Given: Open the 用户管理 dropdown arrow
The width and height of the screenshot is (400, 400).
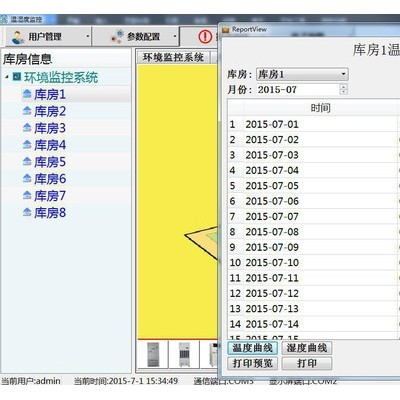Looking at the screenshot, I should 88,36.
